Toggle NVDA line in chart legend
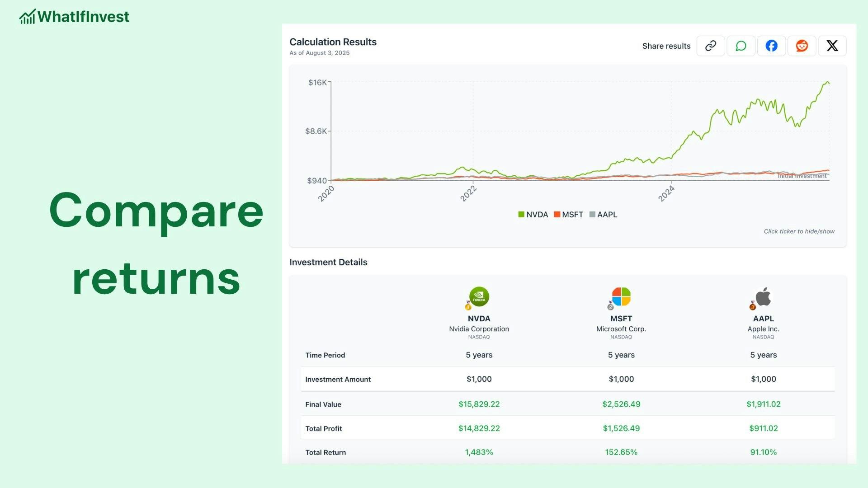Screen dimensions: 868x488 (x=533, y=215)
